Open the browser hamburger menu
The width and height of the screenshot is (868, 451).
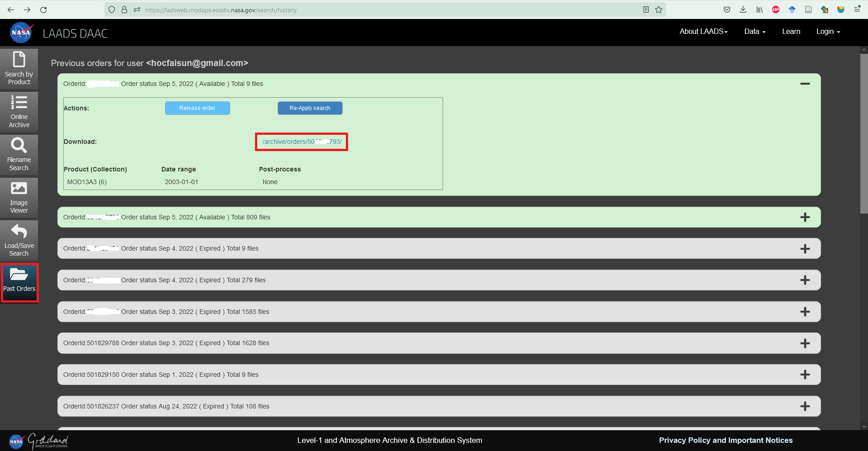(x=857, y=9)
